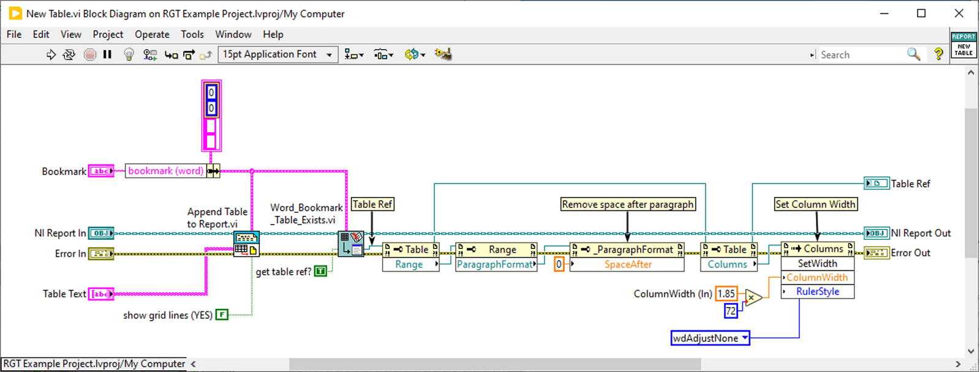980x372 pixels.
Task: Click the horizontal scrollbar thumb
Action: click(x=495, y=364)
